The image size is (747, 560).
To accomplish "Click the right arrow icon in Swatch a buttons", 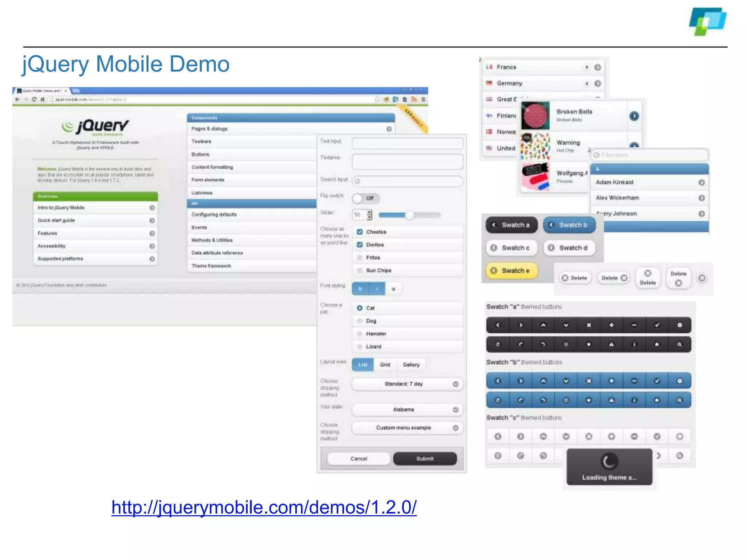I will click(x=520, y=325).
